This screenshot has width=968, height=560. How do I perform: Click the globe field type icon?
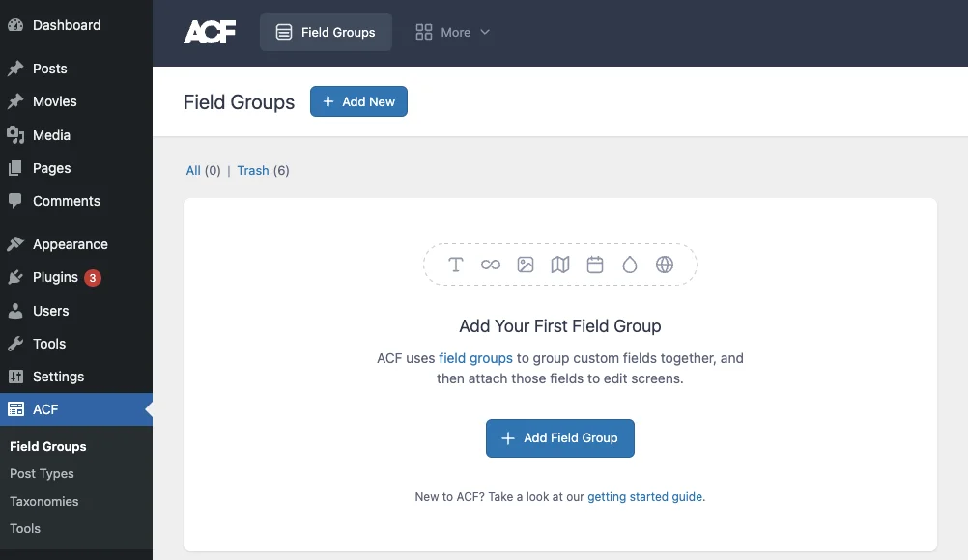coord(665,265)
